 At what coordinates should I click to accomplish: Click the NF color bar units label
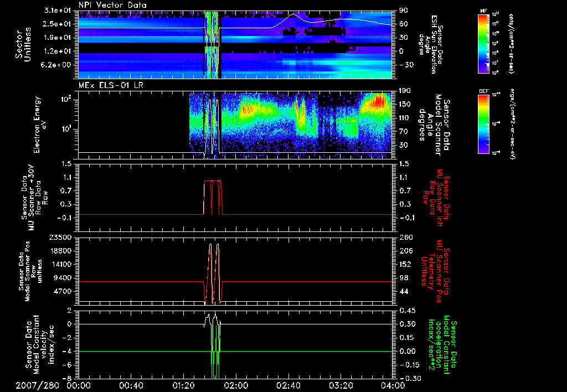pyautogui.click(x=511, y=43)
